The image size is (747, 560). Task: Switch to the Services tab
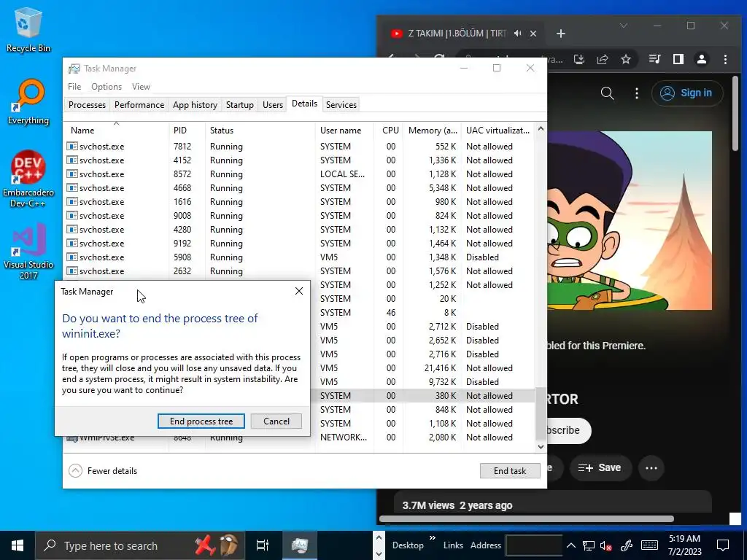pos(341,105)
